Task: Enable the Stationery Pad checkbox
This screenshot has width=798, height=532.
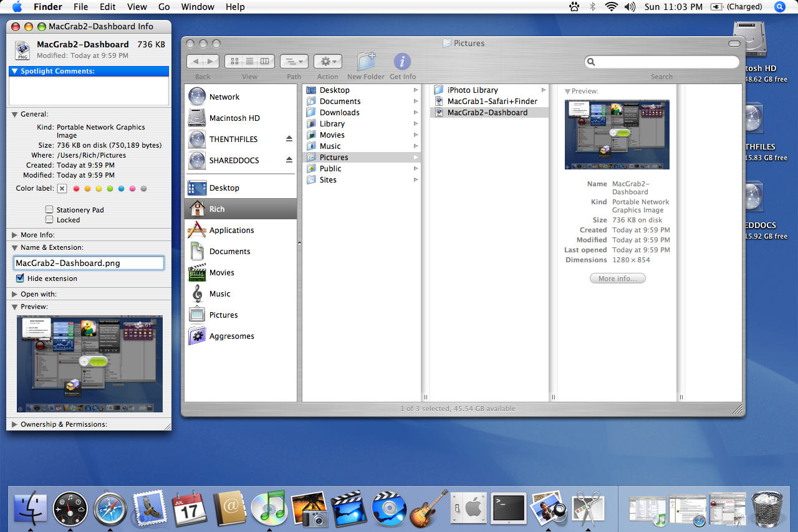Action: [x=49, y=210]
